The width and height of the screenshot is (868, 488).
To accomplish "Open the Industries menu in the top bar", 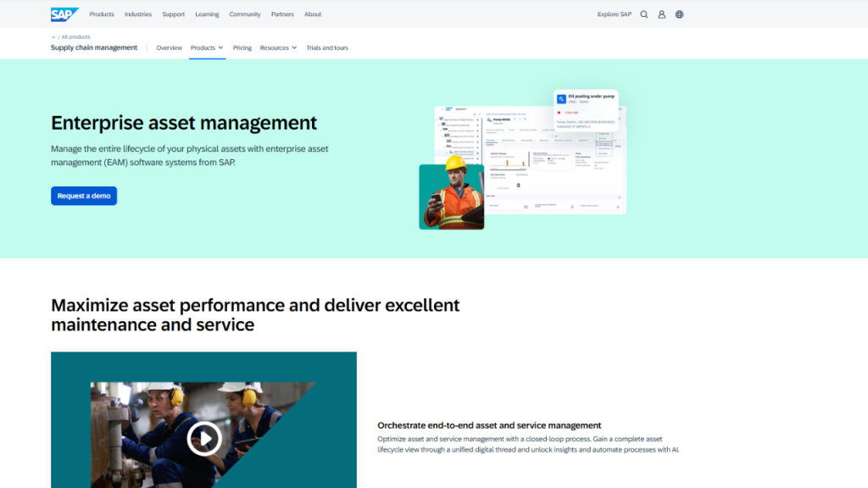I will (138, 14).
